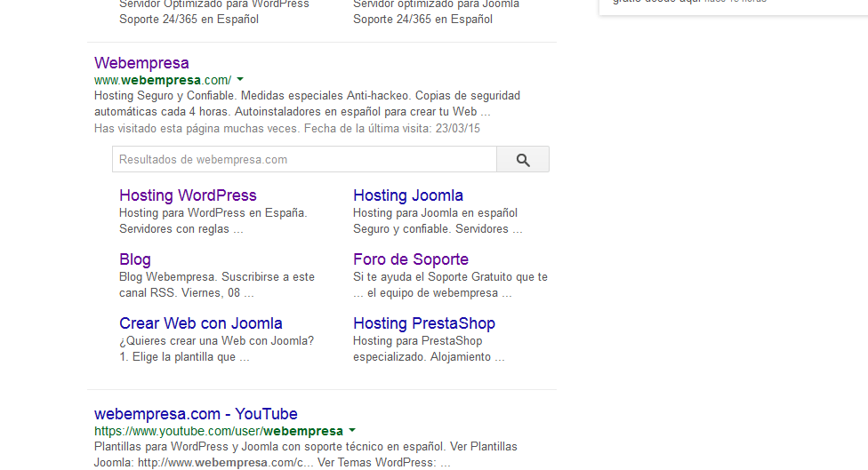Image resolution: width=868 pixels, height=470 pixels.
Task: Click the green www.webempresa.com/ URL text
Action: [163, 80]
